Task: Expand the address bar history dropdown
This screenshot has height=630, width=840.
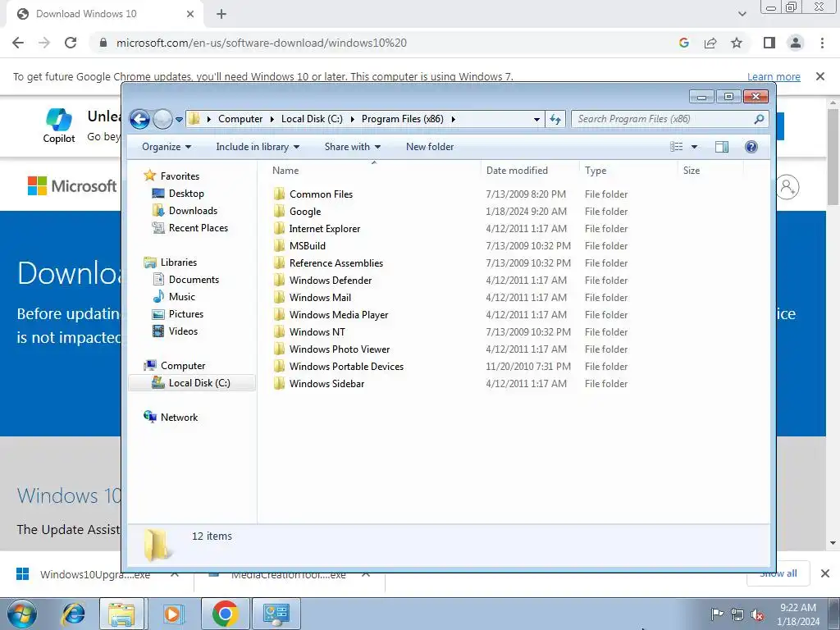Action: tap(536, 120)
